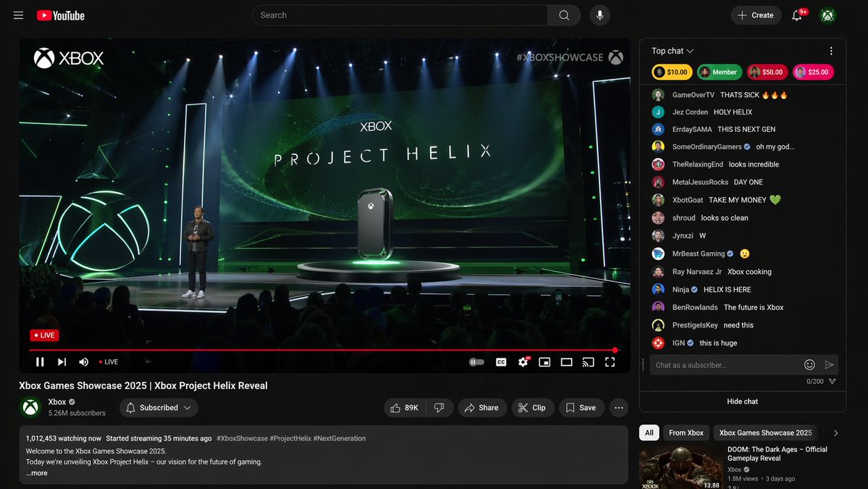Expand description with ...more
Screen dimensions: 868x489
point(37,473)
